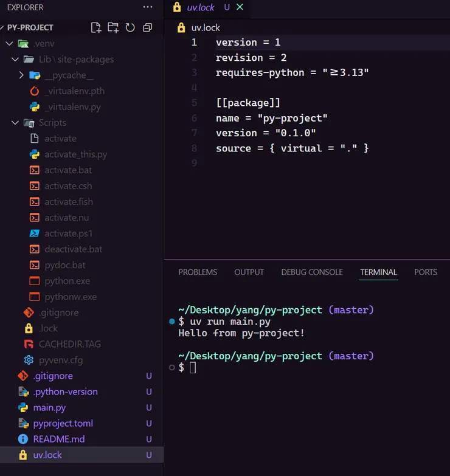The image size is (450, 476).
Task: Click the gear icon beside pyvenv.cfg
Action: [29, 360]
